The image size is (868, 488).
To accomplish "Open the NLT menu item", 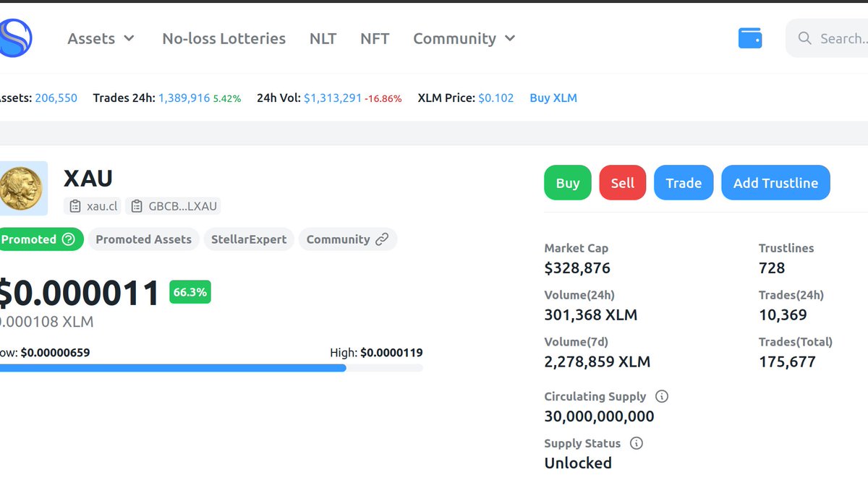I will click(323, 38).
